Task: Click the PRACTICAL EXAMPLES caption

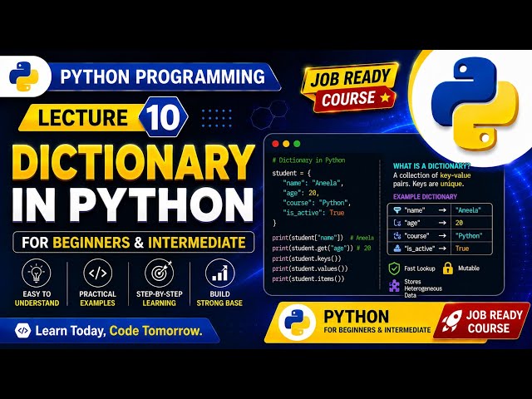Action: click(98, 298)
